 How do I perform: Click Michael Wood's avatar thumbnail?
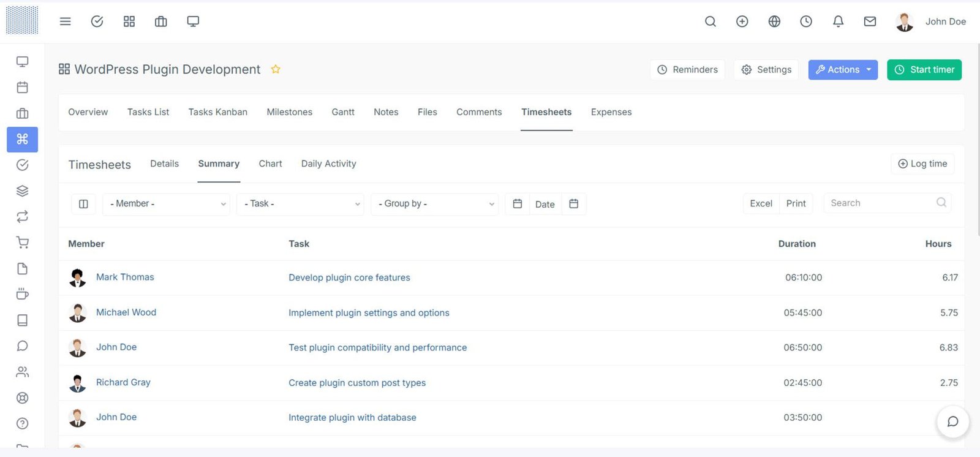tap(77, 313)
